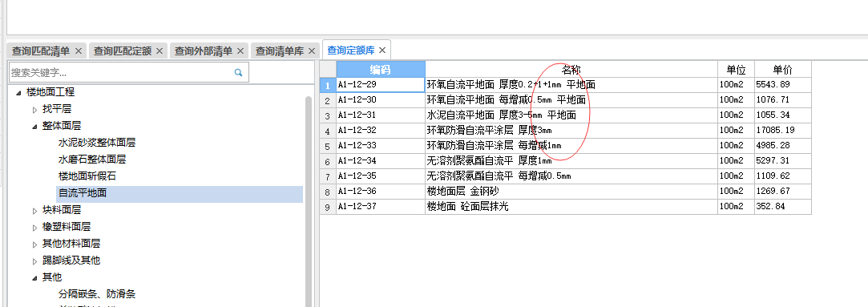Viewport: 868px width, 307px height.
Task: Select 分隔嵌条、防滑条 tree item
Action: tap(97, 293)
